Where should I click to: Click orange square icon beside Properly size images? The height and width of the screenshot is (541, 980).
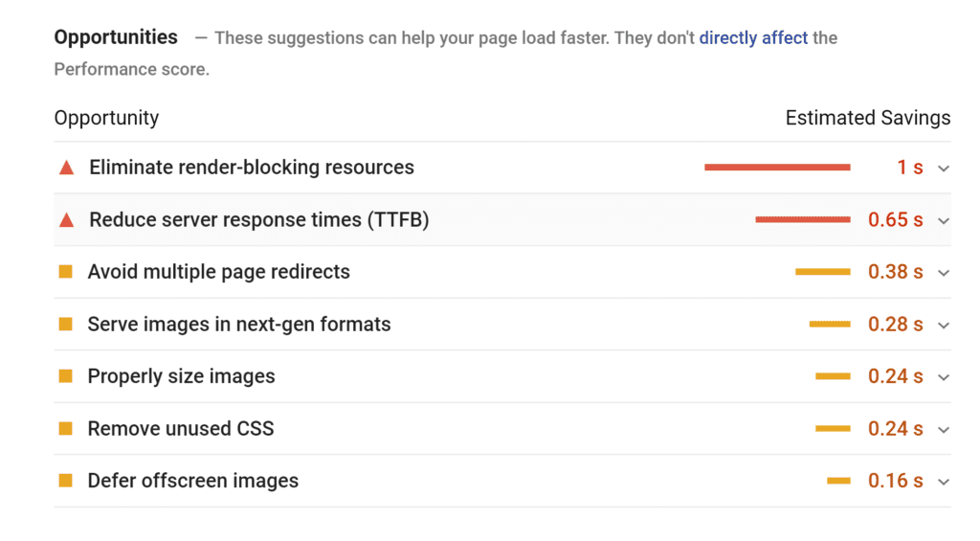[x=66, y=376]
